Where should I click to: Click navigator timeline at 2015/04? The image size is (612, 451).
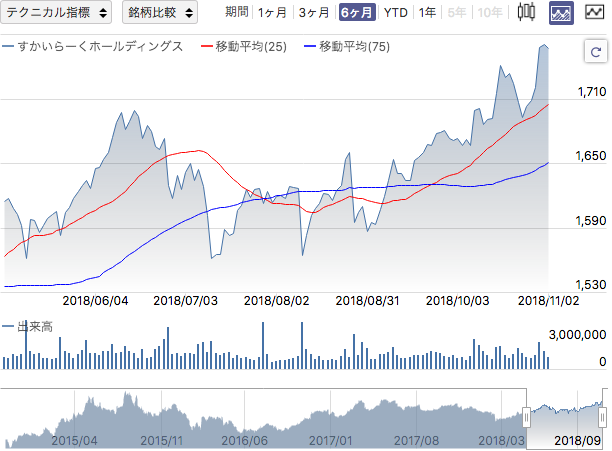pos(74,440)
